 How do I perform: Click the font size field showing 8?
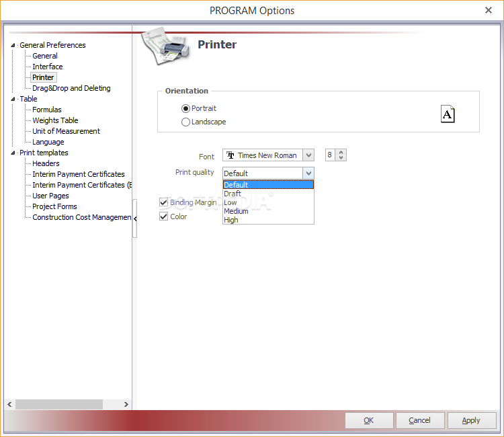pyautogui.click(x=330, y=155)
